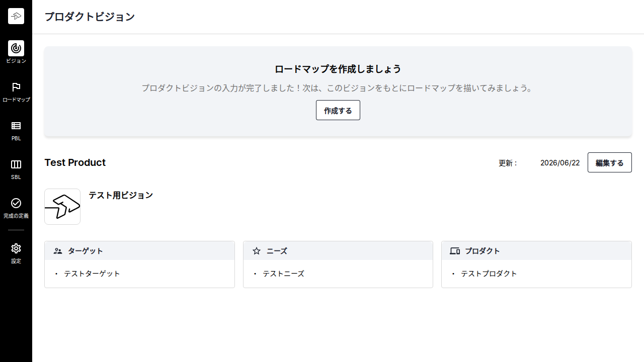Click the 編集する button
Viewport: 644px width, 362px height.
point(610,162)
